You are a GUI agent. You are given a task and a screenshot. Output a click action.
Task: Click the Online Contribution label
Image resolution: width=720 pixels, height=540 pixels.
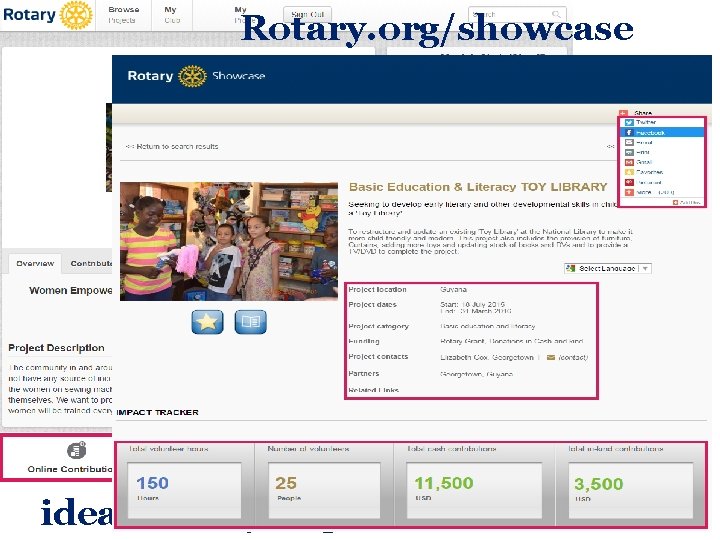point(70,469)
